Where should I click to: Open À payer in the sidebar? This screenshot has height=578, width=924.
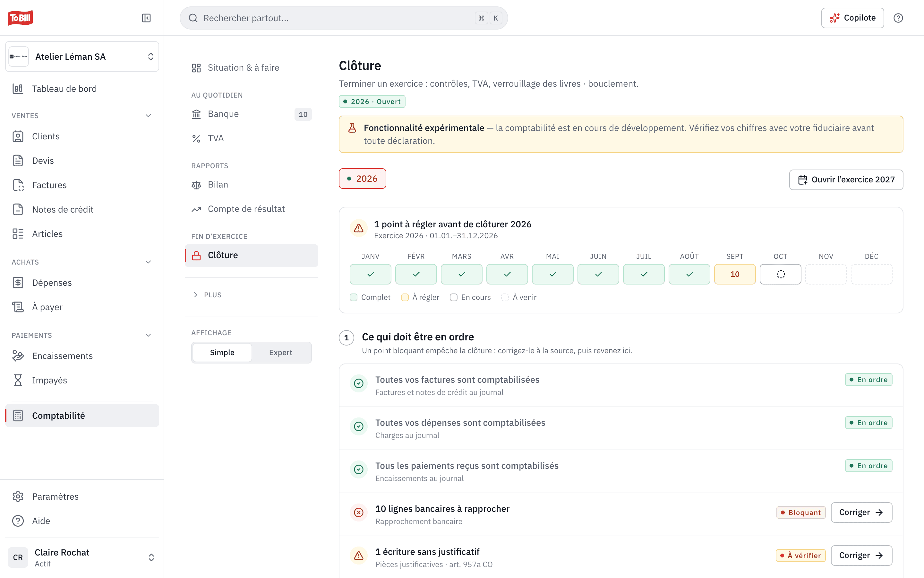point(82,307)
